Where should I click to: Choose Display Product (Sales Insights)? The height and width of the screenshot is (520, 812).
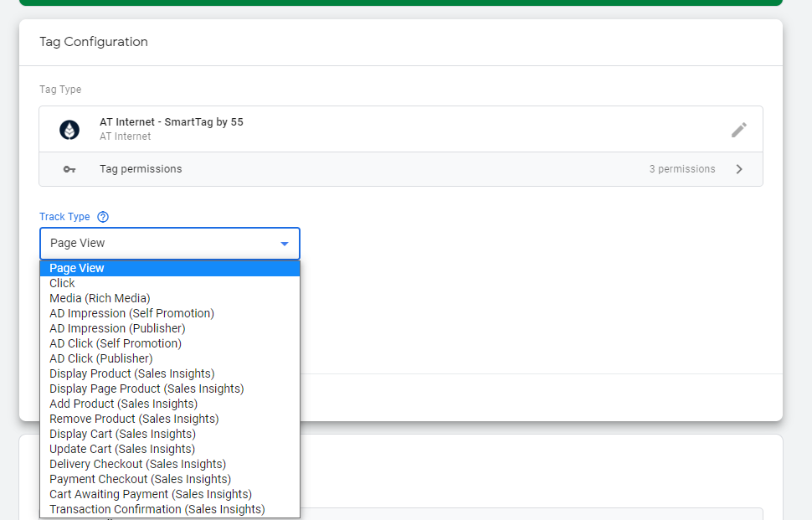tap(131, 373)
